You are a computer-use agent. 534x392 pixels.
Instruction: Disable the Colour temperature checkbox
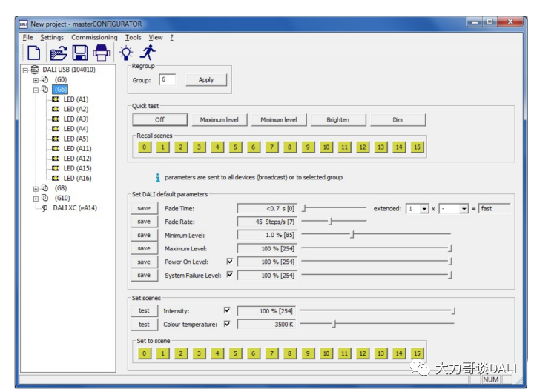[x=227, y=324]
